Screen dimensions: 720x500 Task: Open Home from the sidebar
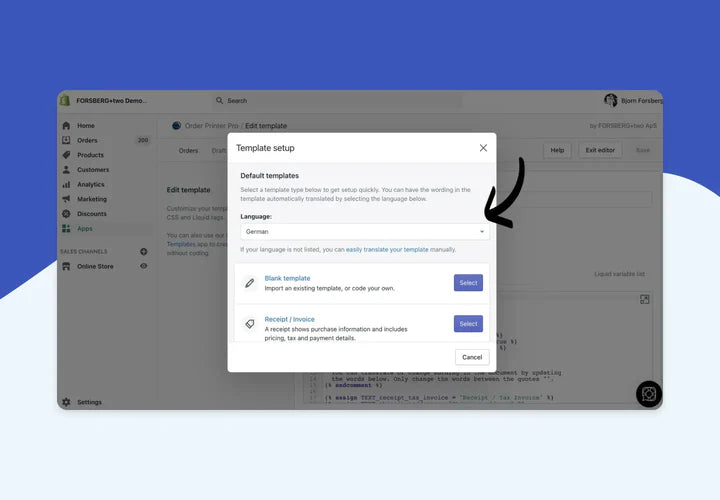tap(86, 126)
